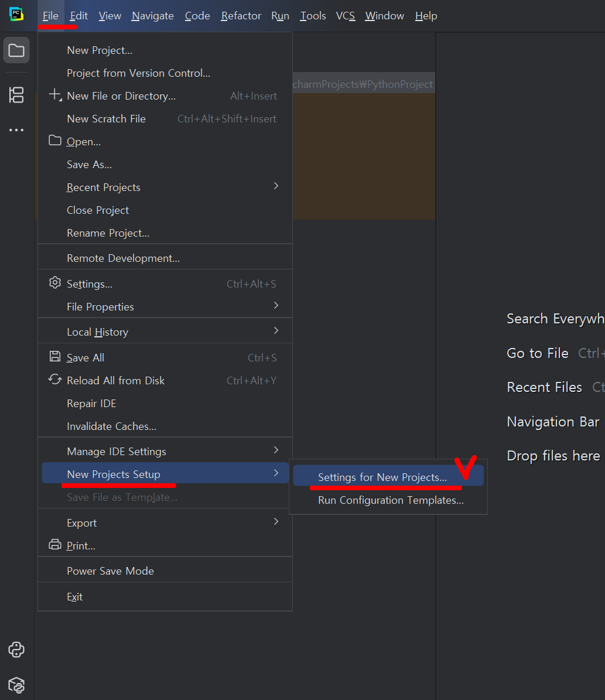Show more tool windows ellipsis icon
This screenshot has height=700, width=605.
coord(16,130)
